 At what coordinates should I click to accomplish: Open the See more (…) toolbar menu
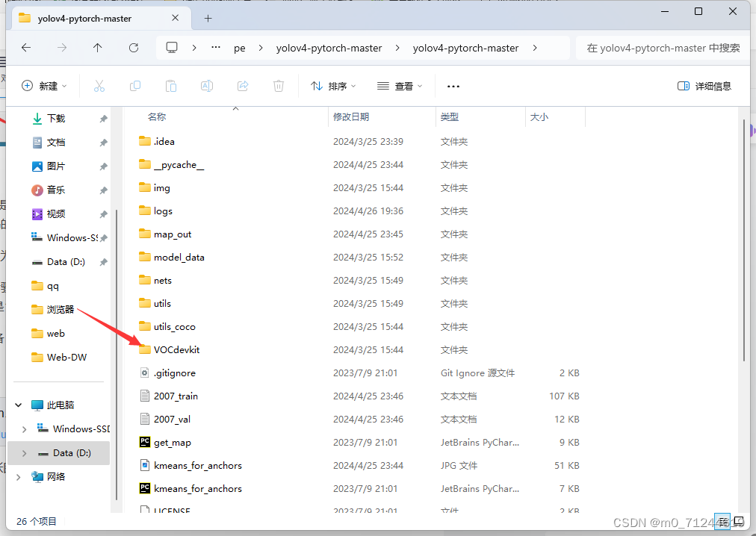[453, 87]
